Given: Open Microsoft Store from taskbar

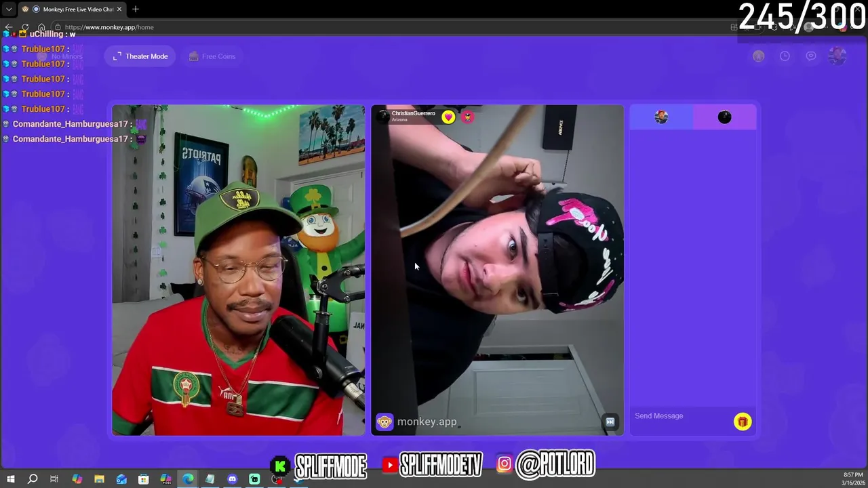Looking at the screenshot, I should (143, 479).
